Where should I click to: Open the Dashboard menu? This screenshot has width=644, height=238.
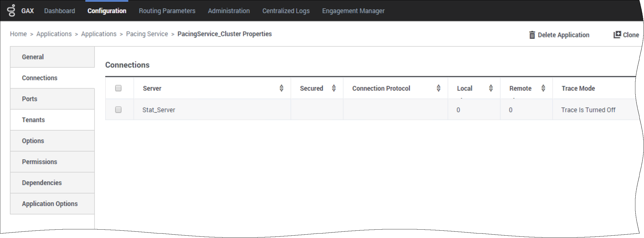point(59,11)
